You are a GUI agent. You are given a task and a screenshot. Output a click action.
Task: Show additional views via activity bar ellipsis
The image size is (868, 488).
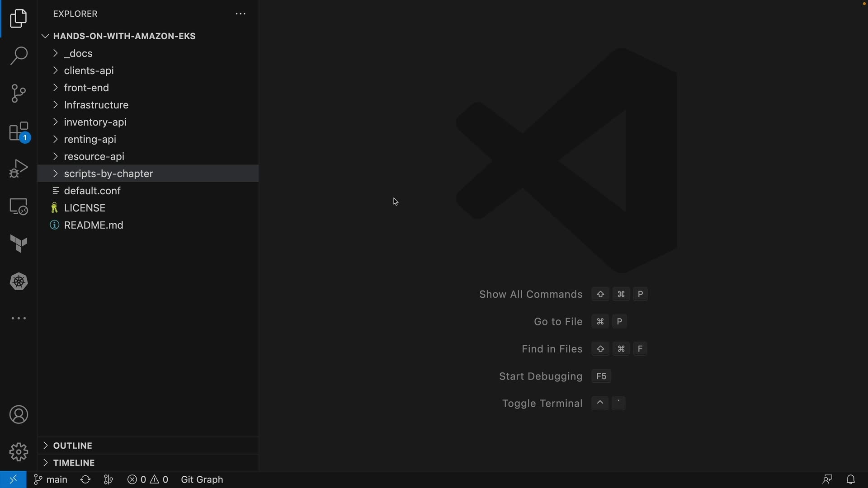(x=19, y=319)
